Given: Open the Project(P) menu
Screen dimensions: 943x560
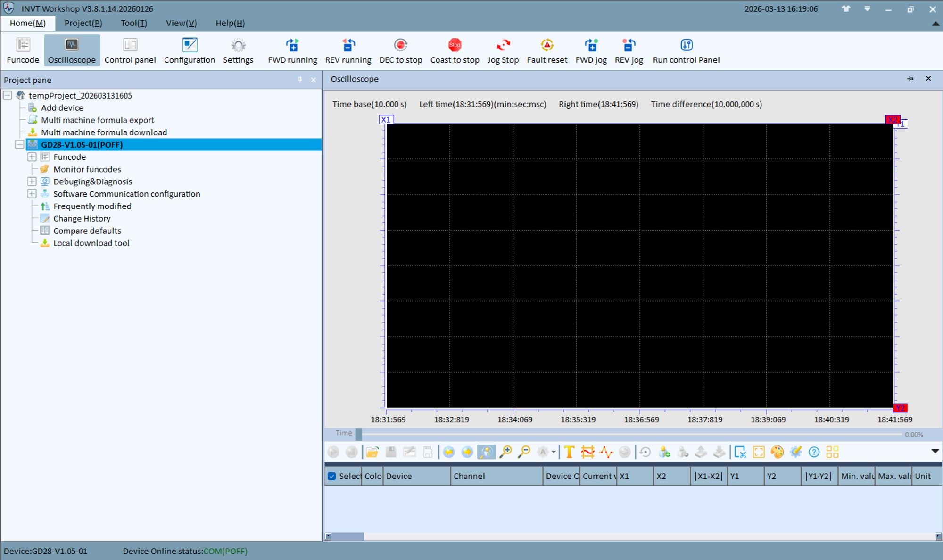Looking at the screenshot, I should [83, 23].
